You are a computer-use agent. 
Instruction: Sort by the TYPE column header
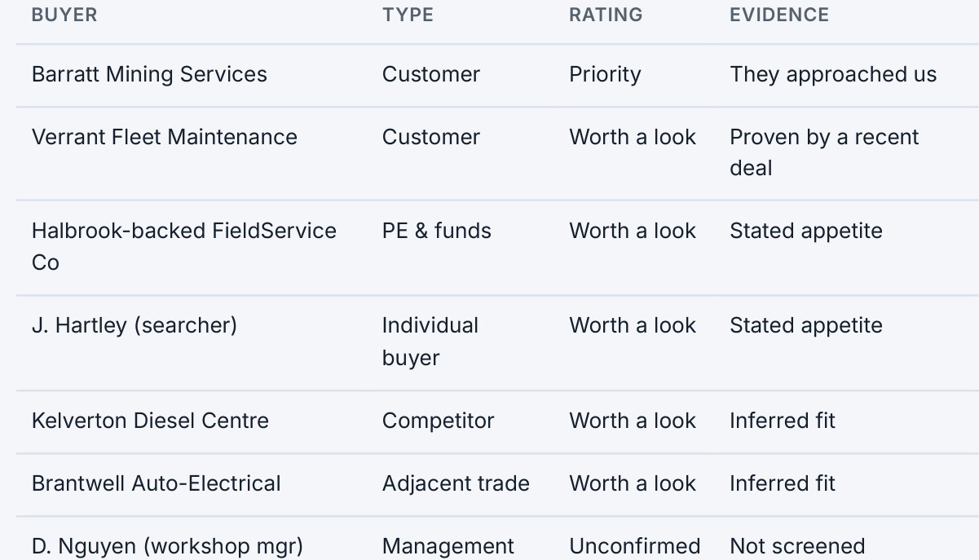click(408, 15)
